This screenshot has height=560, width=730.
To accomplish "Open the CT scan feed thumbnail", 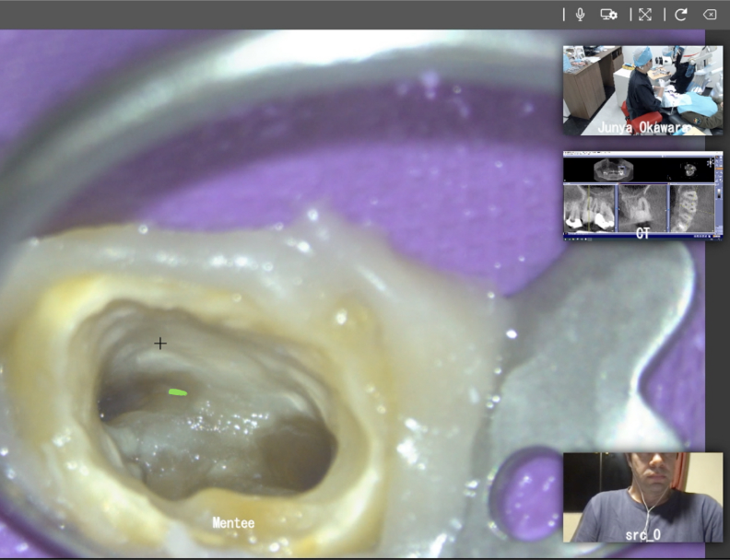I will click(x=642, y=196).
